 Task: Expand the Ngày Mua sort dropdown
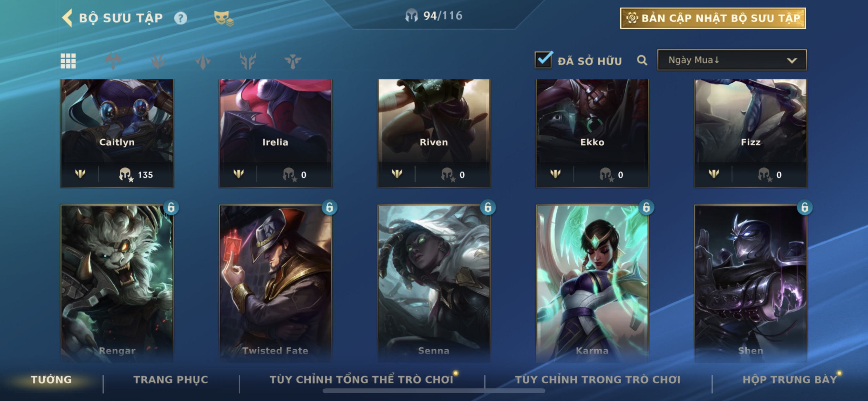(732, 60)
